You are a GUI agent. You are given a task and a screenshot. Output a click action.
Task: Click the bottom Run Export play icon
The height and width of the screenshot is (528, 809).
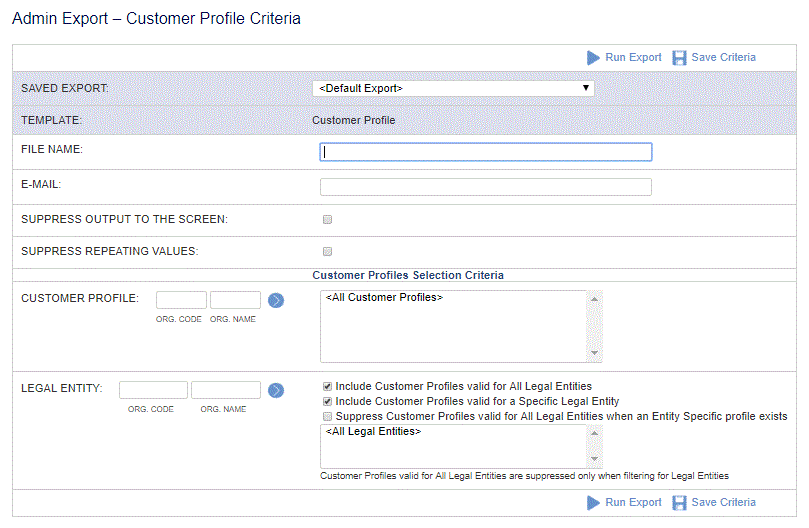coord(593,503)
